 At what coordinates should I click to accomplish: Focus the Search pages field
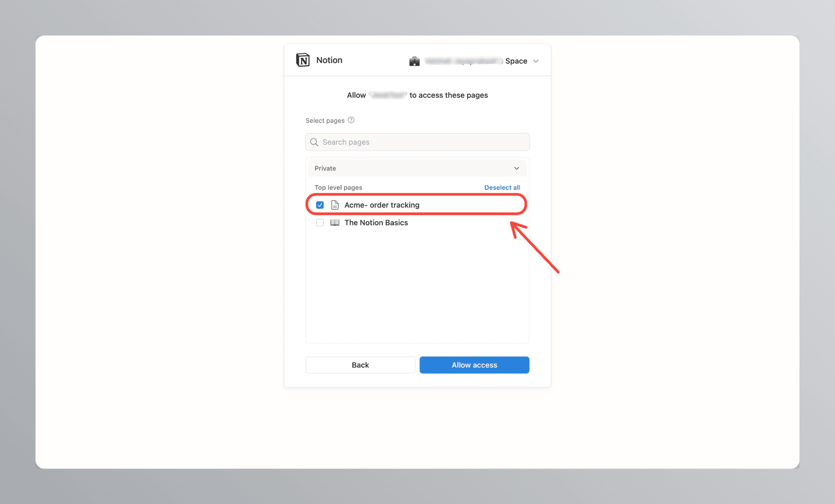pos(417,142)
